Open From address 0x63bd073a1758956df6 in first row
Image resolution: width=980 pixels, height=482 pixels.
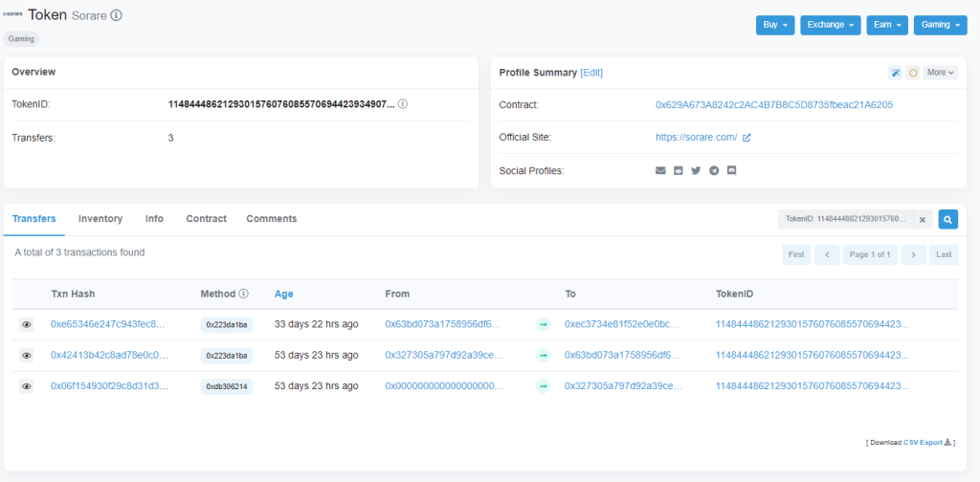(444, 324)
